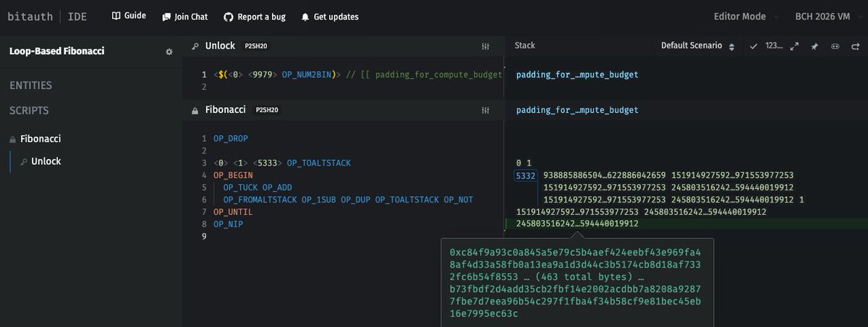Click OP_FROMALTSTACK on line 6

[259, 199]
